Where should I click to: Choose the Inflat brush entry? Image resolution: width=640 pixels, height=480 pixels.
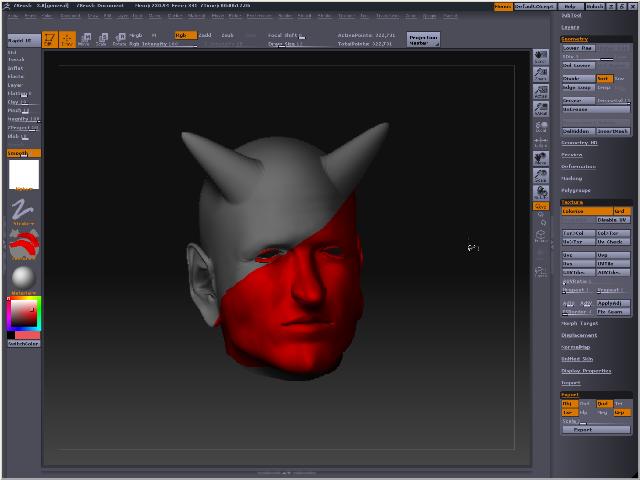click(16, 68)
